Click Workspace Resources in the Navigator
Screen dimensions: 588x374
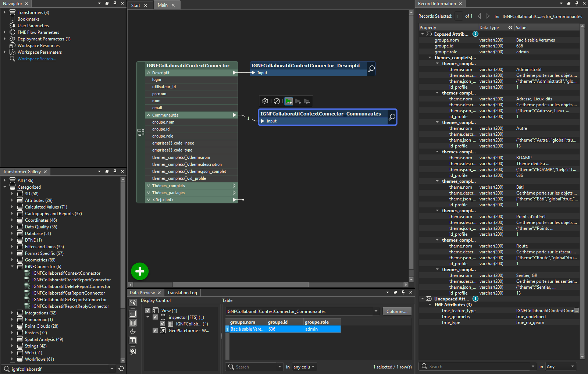point(39,46)
